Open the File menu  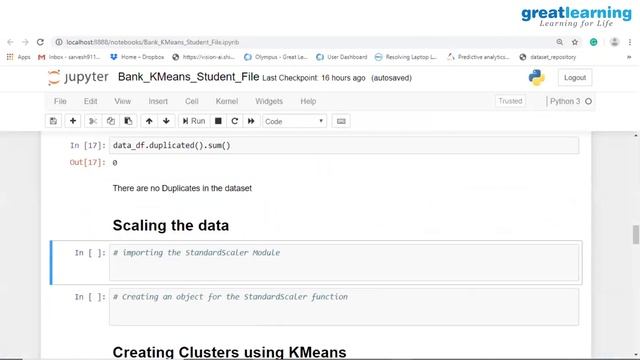point(60,101)
